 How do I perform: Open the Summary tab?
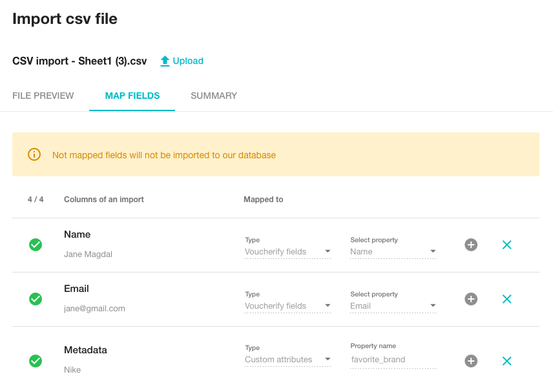pyautogui.click(x=214, y=96)
